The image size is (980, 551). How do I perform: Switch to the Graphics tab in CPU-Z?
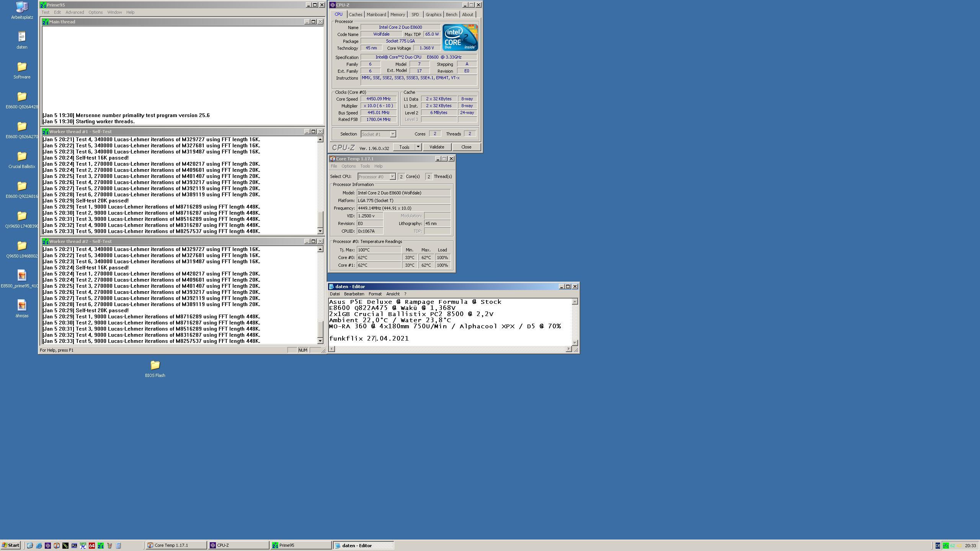click(x=433, y=15)
